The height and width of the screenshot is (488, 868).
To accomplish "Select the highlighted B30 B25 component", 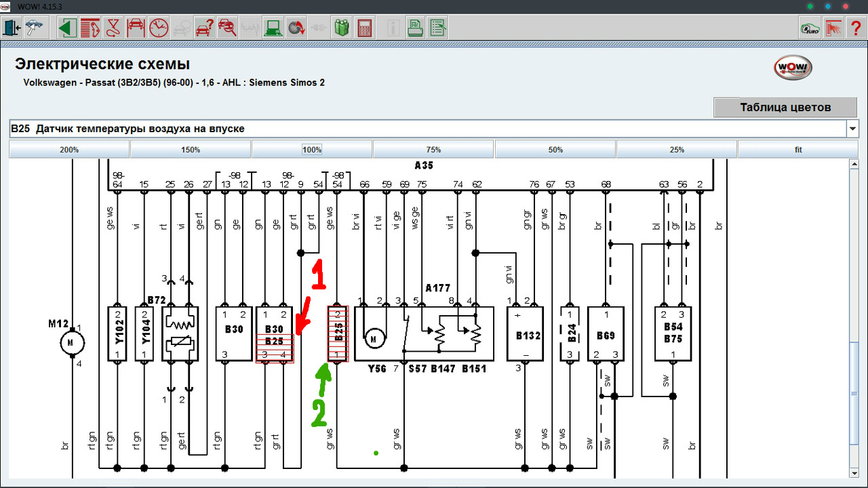I will [x=275, y=333].
